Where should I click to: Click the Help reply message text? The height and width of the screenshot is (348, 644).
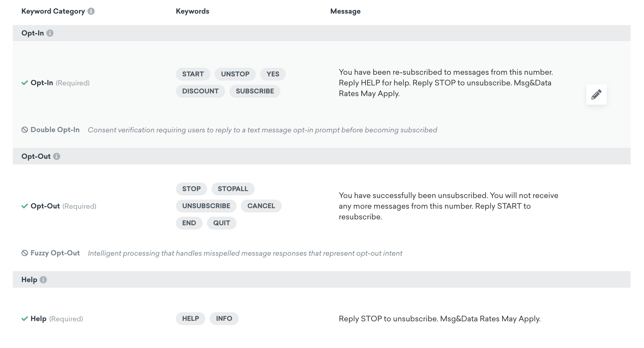439,319
